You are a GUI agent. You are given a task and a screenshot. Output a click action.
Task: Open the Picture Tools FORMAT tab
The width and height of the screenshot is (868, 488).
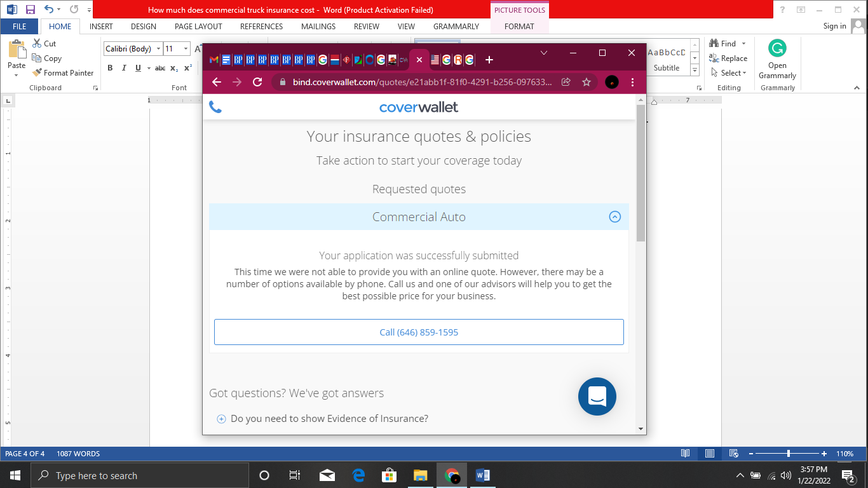point(519,27)
